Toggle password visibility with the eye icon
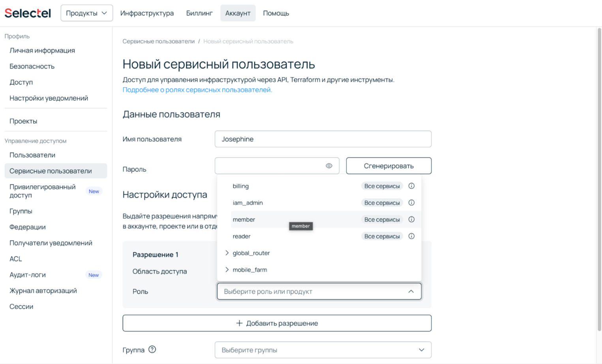 point(329,166)
